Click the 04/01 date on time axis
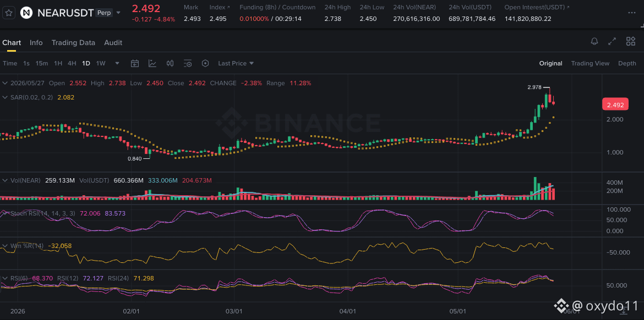Image resolution: width=644 pixels, height=320 pixels. pos(347,311)
